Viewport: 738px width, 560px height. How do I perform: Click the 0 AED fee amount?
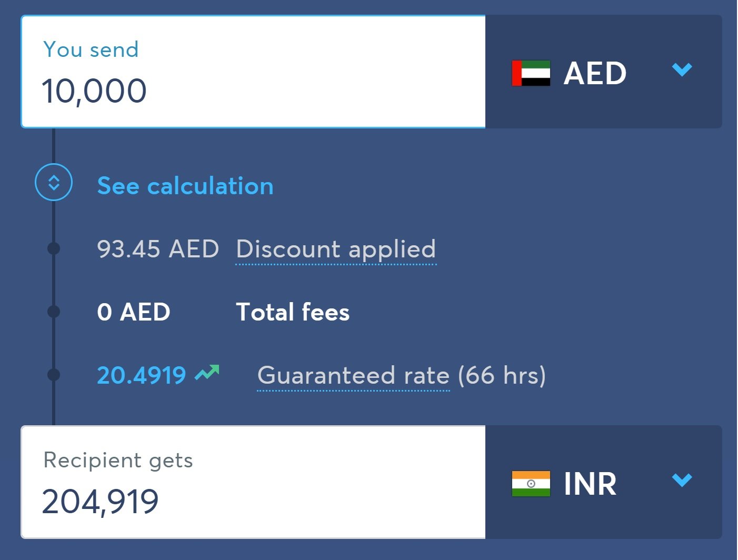click(x=134, y=312)
